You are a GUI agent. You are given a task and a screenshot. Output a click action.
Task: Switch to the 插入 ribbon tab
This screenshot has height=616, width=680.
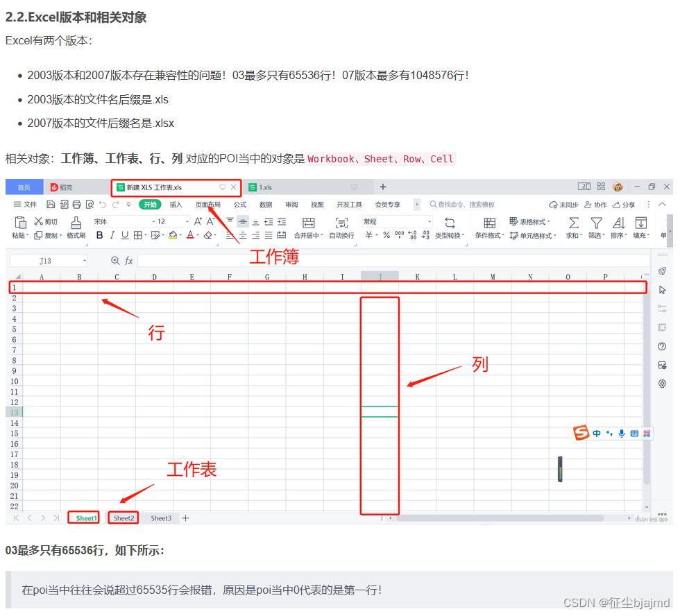pyautogui.click(x=176, y=204)
